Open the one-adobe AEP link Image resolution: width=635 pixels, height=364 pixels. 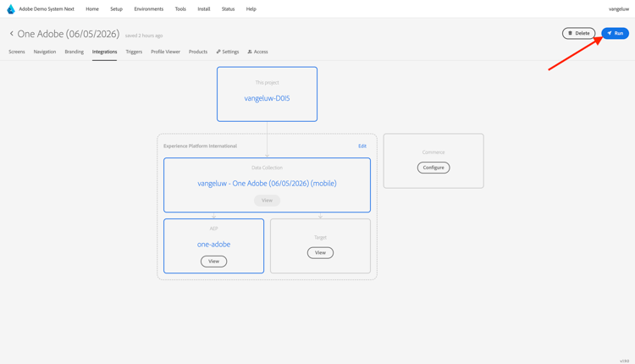[214, 245]
